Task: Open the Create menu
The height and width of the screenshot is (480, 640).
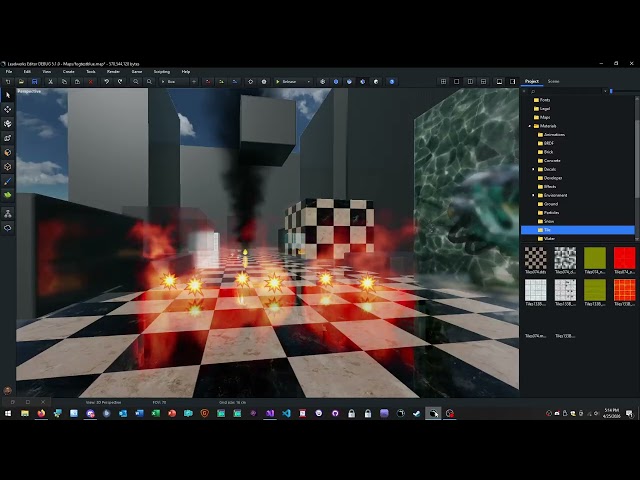Action: pyautogui.click(x=69, y=72)
